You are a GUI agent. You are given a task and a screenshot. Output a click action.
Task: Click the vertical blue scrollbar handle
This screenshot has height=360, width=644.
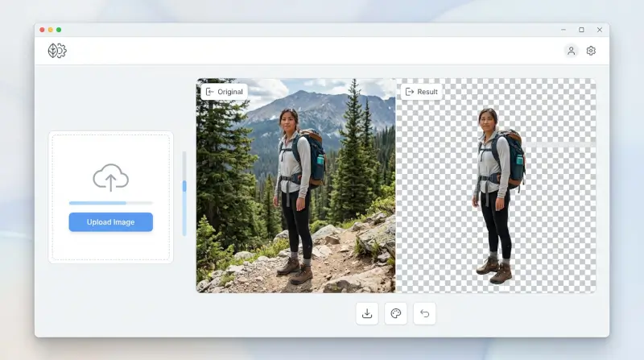[x=184, y=186]
